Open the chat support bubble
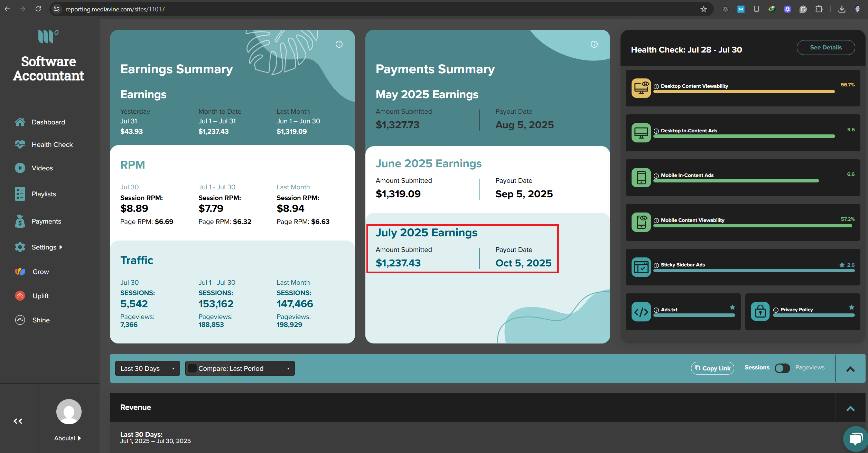 (855, 439)
